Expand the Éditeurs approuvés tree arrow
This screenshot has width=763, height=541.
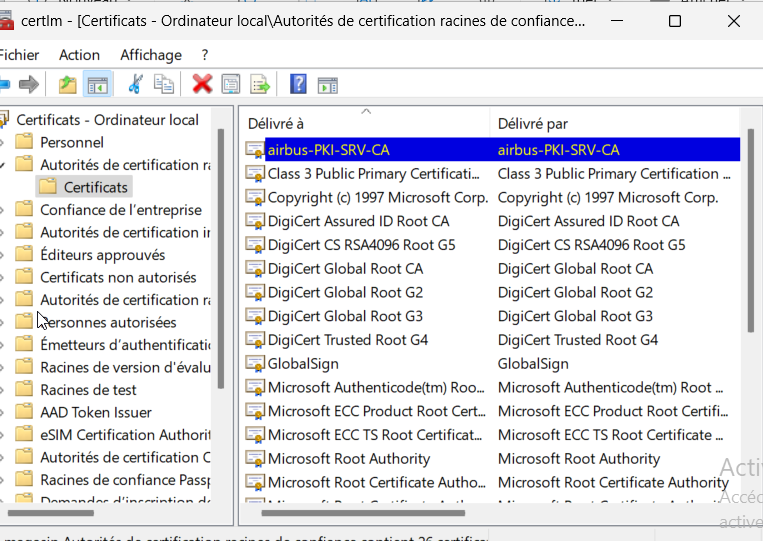tap(4, 255)
